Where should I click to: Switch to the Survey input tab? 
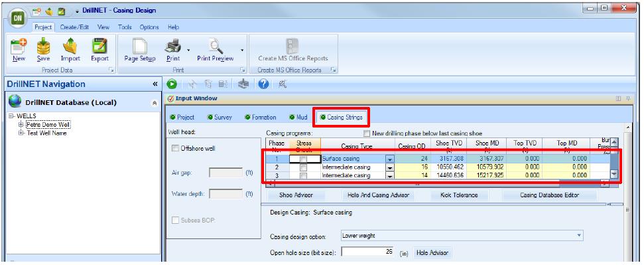pos(220,118)
